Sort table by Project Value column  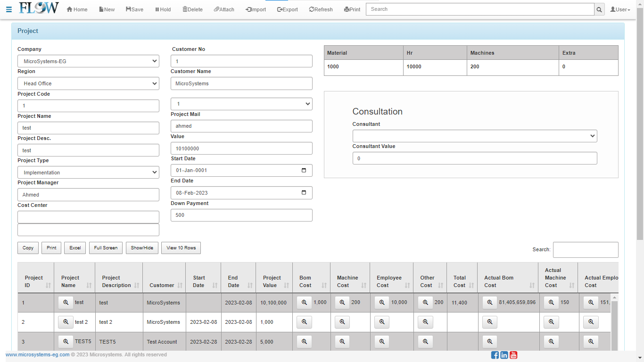(273, 281)
